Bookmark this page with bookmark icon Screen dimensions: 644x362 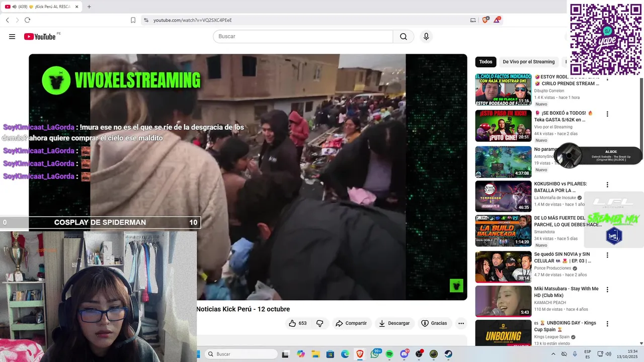click(x=133, y=20)
